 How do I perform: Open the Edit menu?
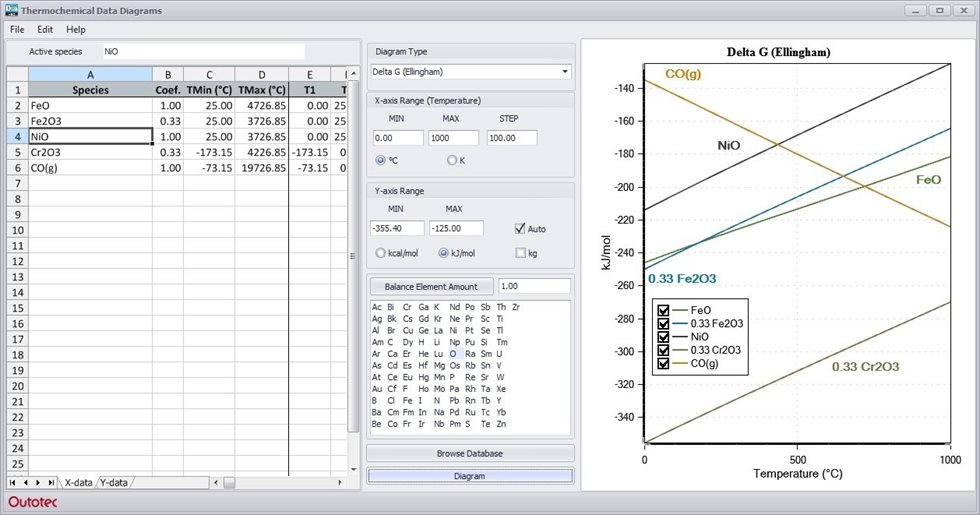point(45,29)
